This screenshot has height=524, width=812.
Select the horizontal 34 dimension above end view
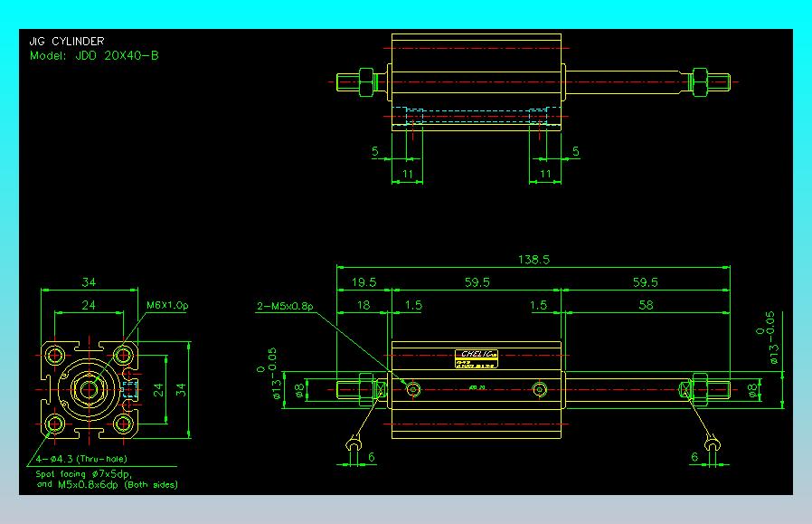point(90,282)
